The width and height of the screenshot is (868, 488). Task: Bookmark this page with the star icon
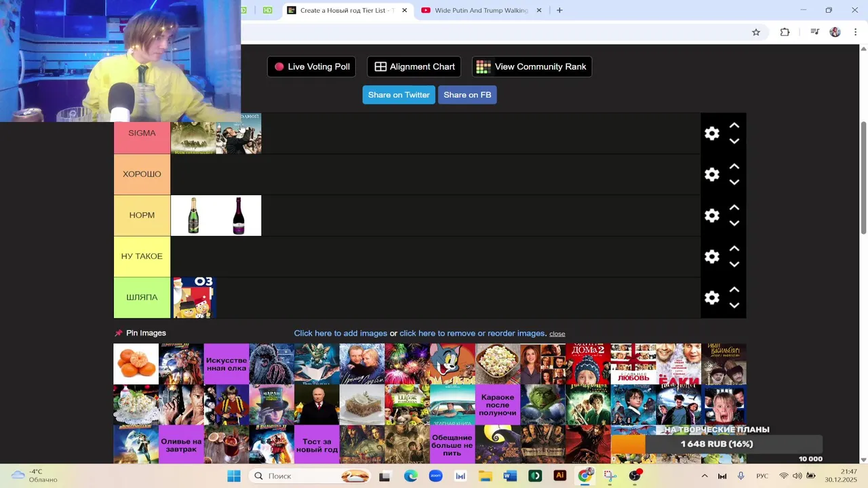tap(756, 32)
